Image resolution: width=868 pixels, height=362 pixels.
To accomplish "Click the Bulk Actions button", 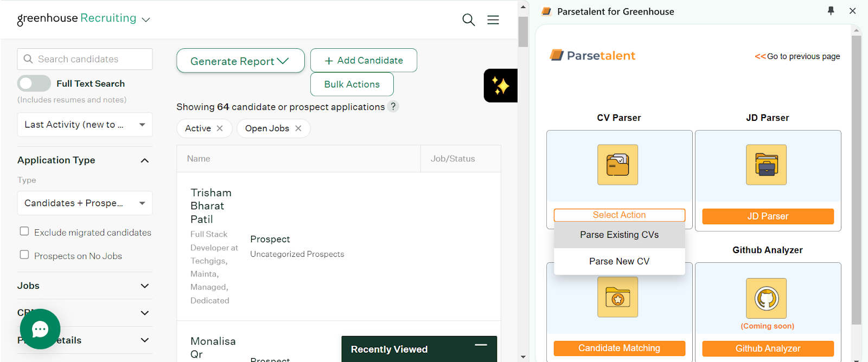I will point(352,85).
